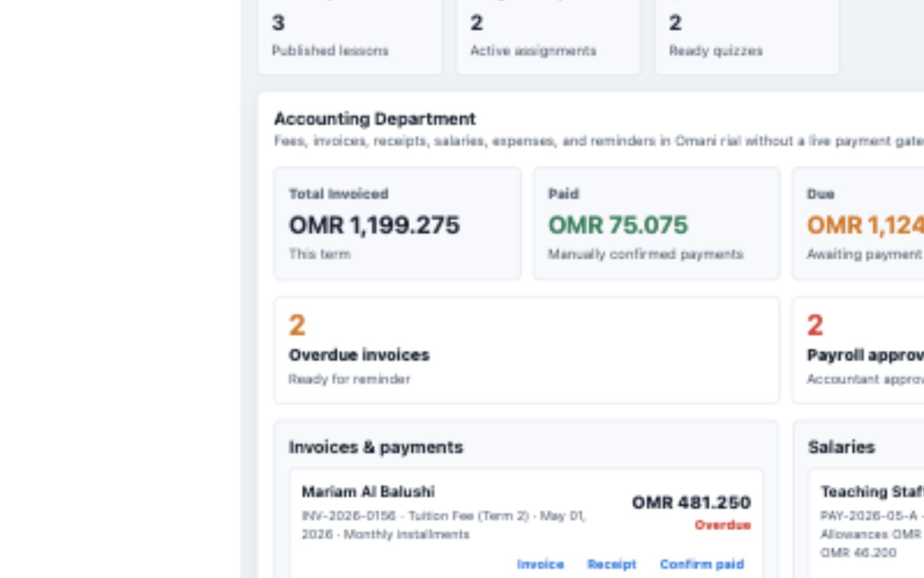Screen dimensions: 924x578
Task: Click the Accounting Department heading
Action: point(375,119)
